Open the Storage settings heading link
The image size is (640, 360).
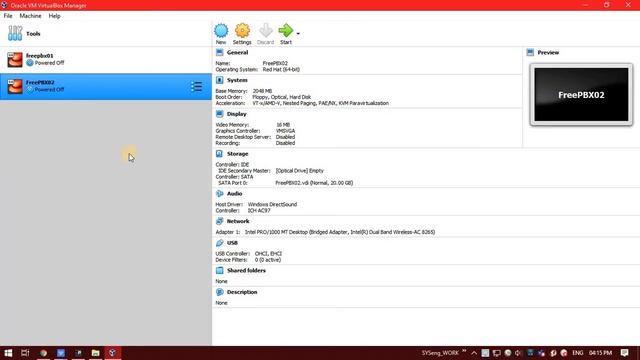tap(238, 154)
